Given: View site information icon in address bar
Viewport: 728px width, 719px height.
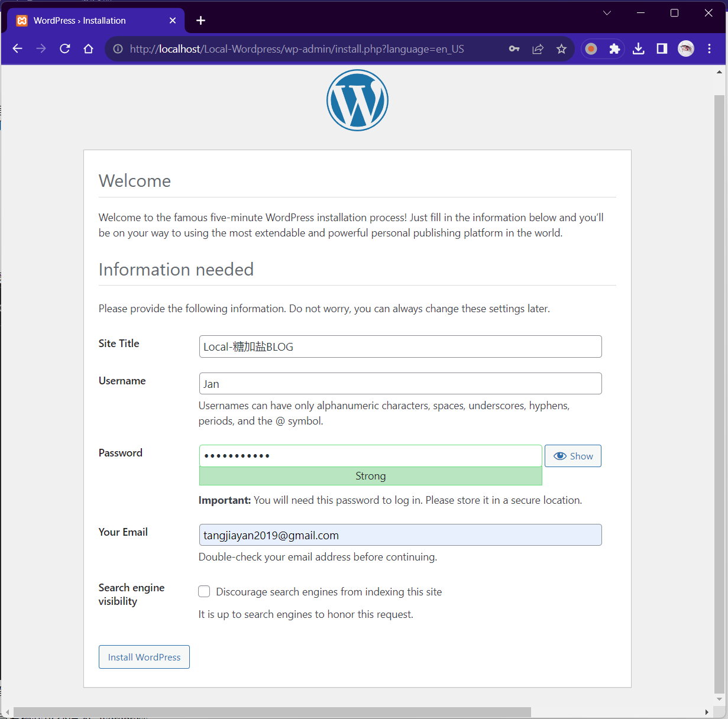Looking at the screenshot, I should 118,49.
